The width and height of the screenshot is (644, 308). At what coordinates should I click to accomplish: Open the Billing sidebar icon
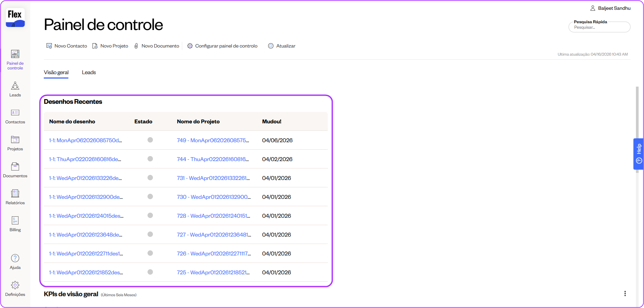15,224
